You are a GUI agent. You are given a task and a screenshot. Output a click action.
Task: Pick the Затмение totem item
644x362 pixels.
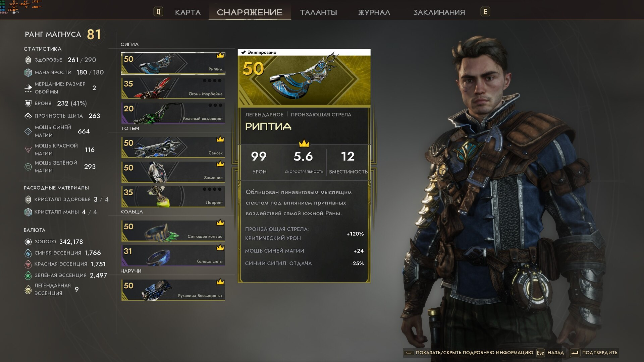[173, 172]
